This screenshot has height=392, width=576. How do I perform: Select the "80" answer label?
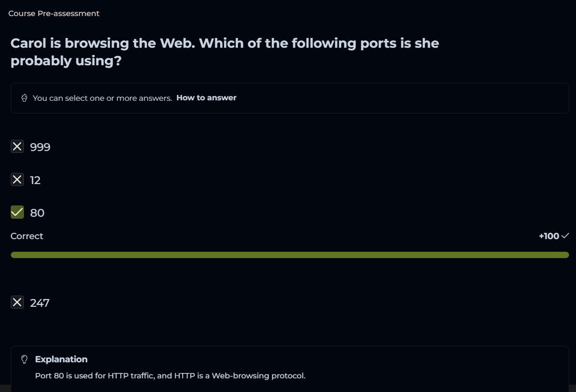click(37, 213)
